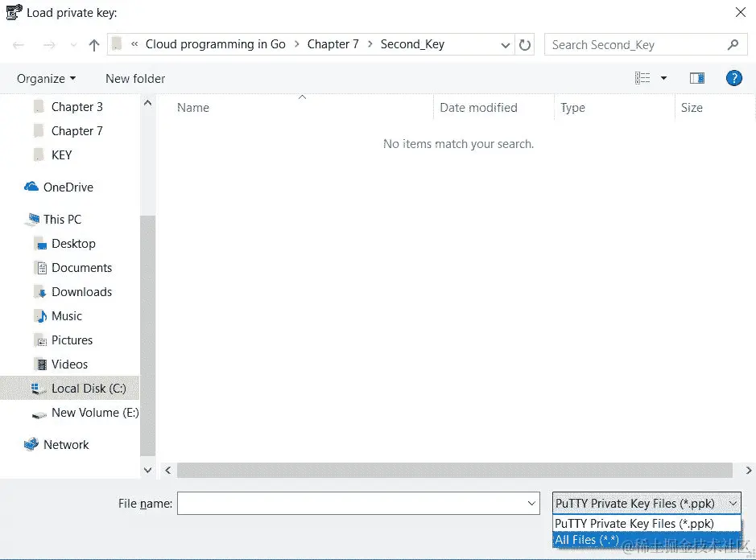
Task: Click sidebar scroll up arrow
Action: tap(147, 103)
